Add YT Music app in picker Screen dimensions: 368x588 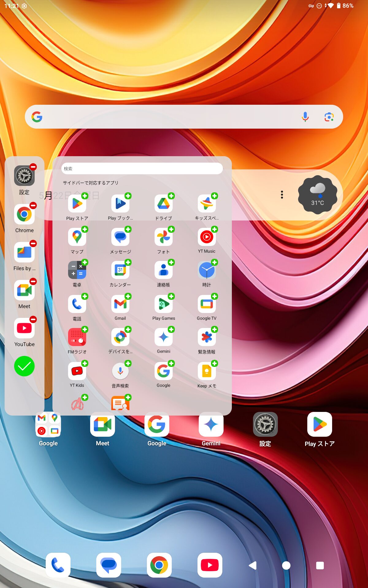coord(215,229)
